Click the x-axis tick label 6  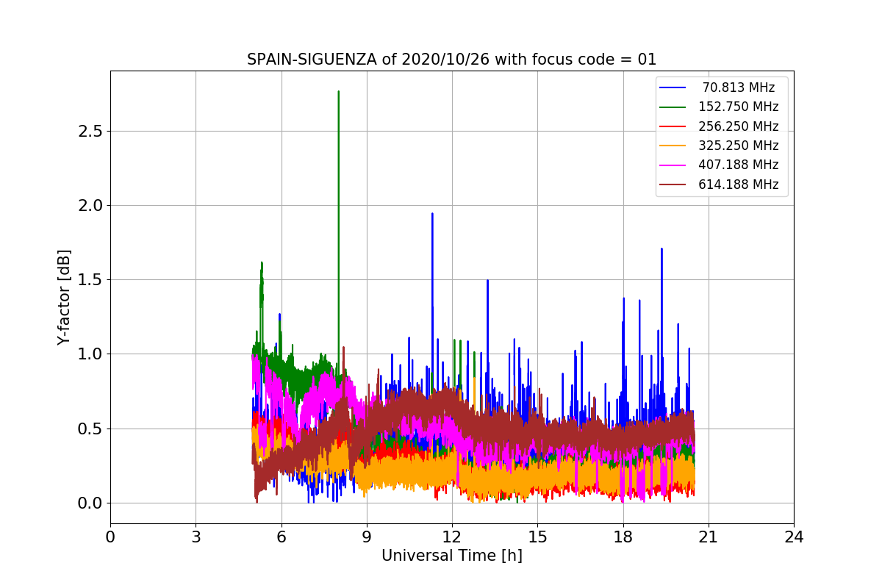(x=281, y=537)
